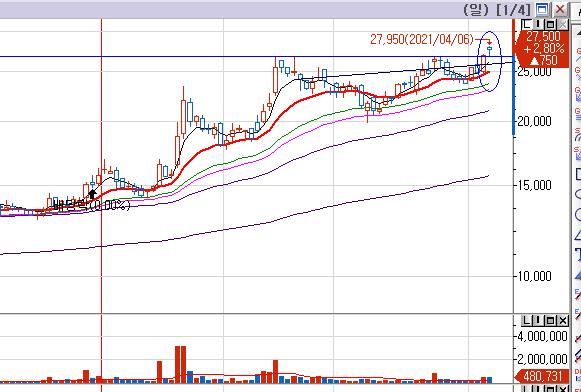Click the 2,000,000 volume axis label

point(542,359)
